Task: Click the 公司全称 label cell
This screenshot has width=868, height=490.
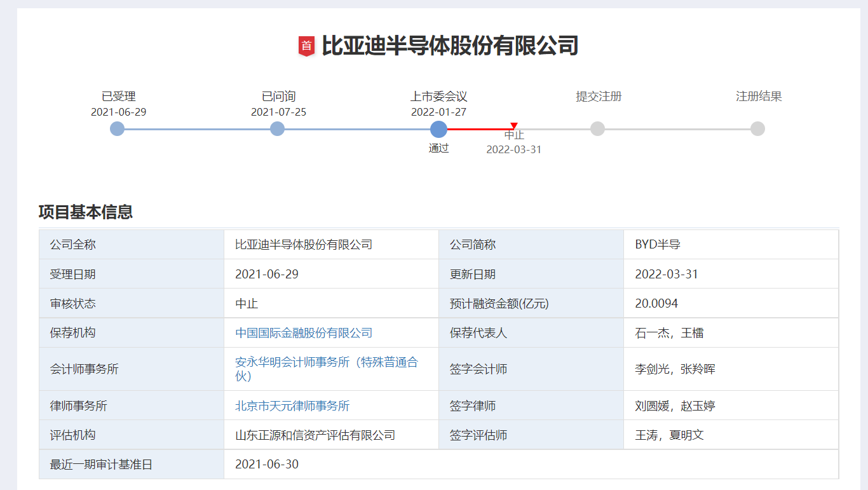Action: point(132,245)
